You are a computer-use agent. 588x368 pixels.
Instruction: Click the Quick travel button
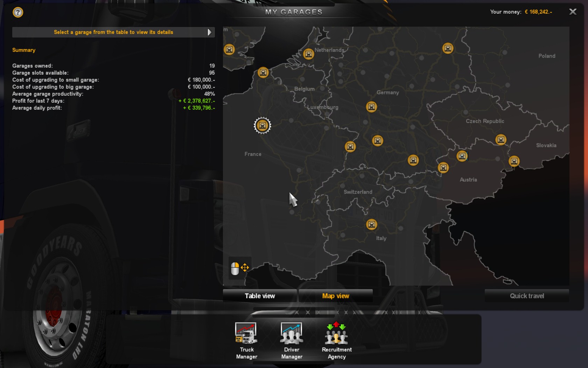pyautogui.click(x=527, y=296)
